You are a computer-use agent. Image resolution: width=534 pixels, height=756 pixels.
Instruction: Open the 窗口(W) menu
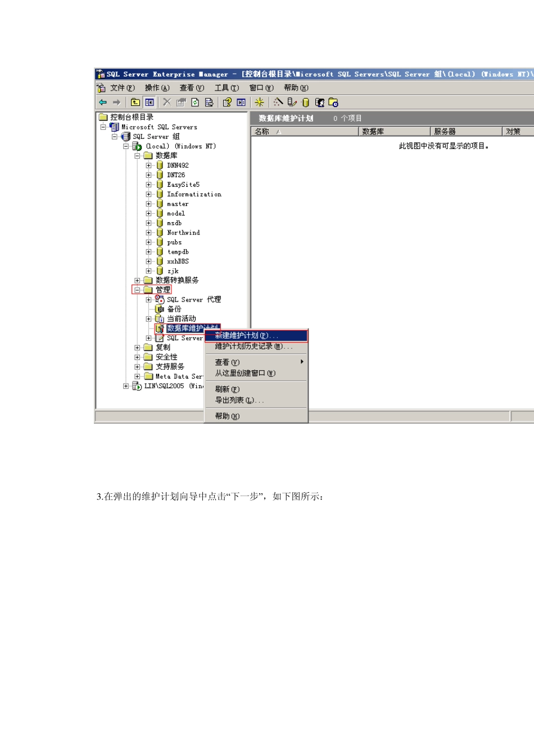[x=261, y=88]
